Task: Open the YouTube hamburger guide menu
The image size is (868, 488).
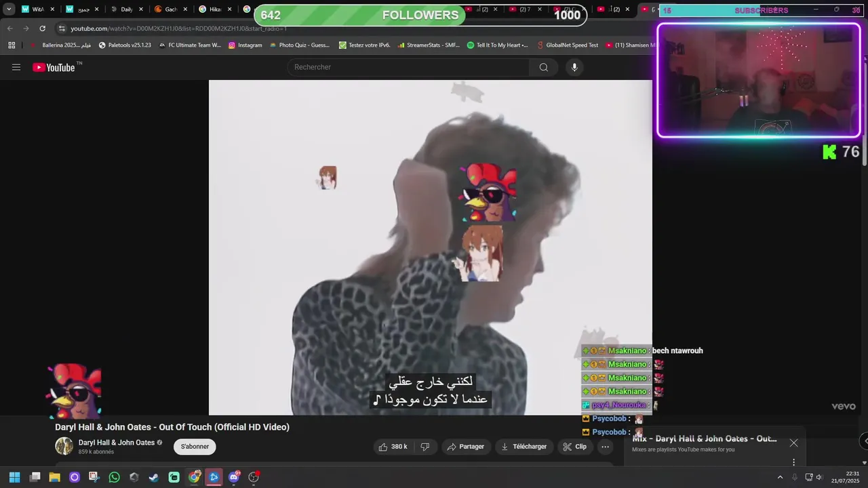Action: pos(16,67)
